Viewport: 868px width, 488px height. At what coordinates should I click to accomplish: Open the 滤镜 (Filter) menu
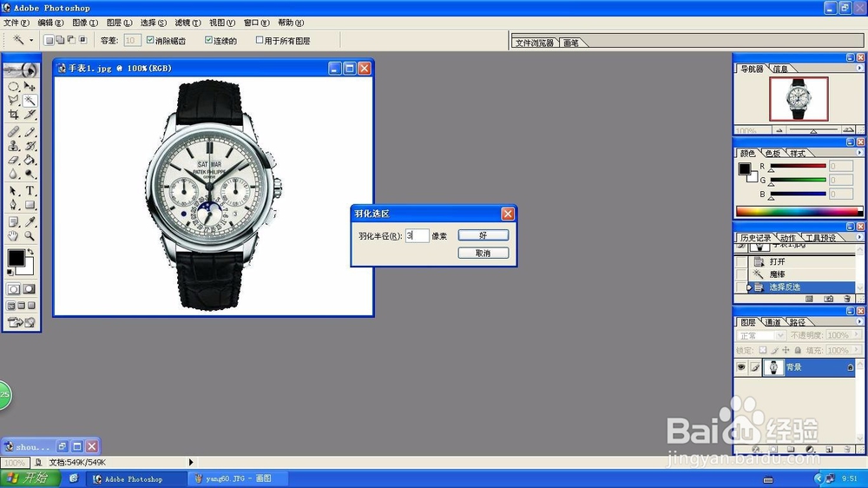pyautogui.click(x=187, y=23)
